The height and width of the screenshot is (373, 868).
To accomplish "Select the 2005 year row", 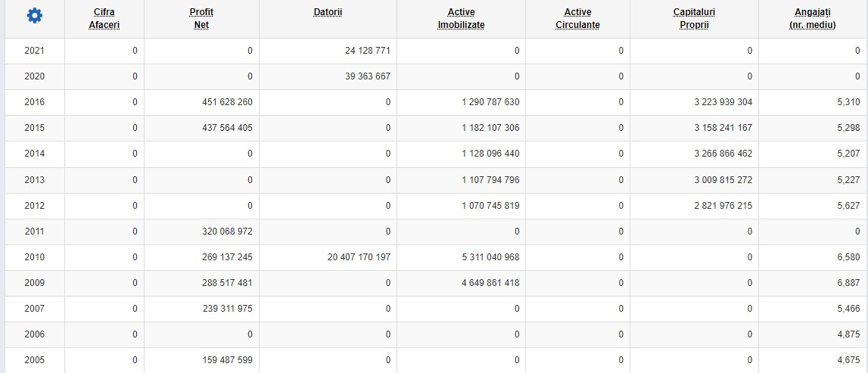I will click(x=34, y=360).
